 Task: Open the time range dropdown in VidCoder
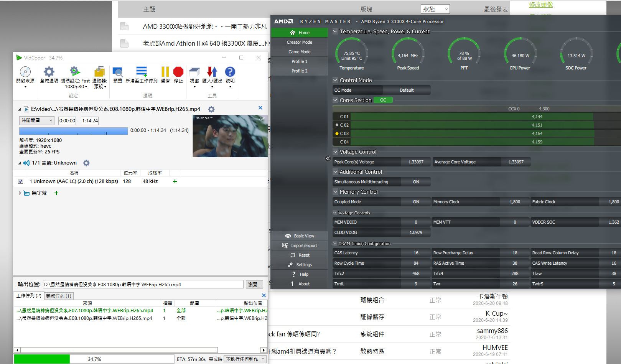click(x=37, y=120)
